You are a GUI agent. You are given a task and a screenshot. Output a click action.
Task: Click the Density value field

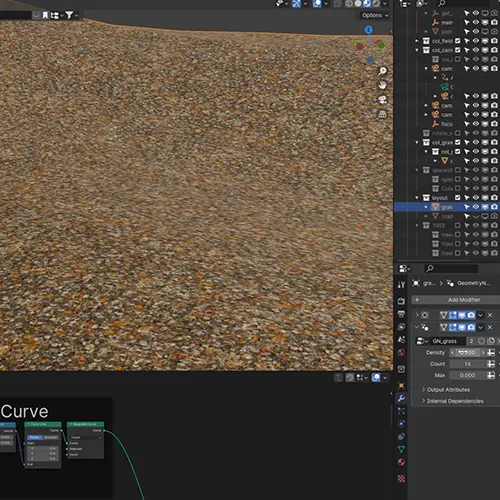click(468, 352)
